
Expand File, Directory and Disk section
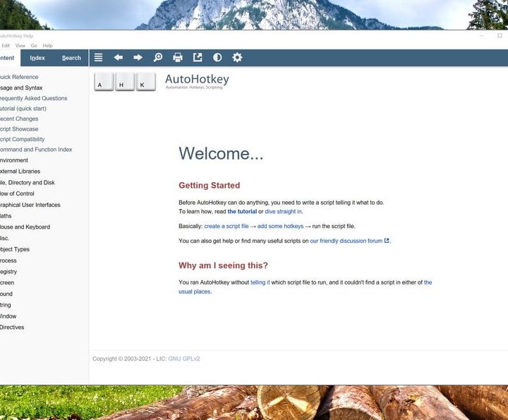click(28, 183)
